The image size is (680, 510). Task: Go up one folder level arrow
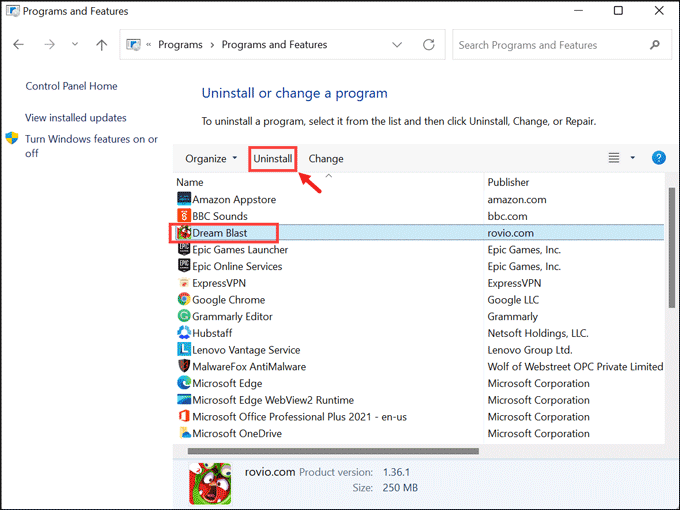(x=101, y=45)
